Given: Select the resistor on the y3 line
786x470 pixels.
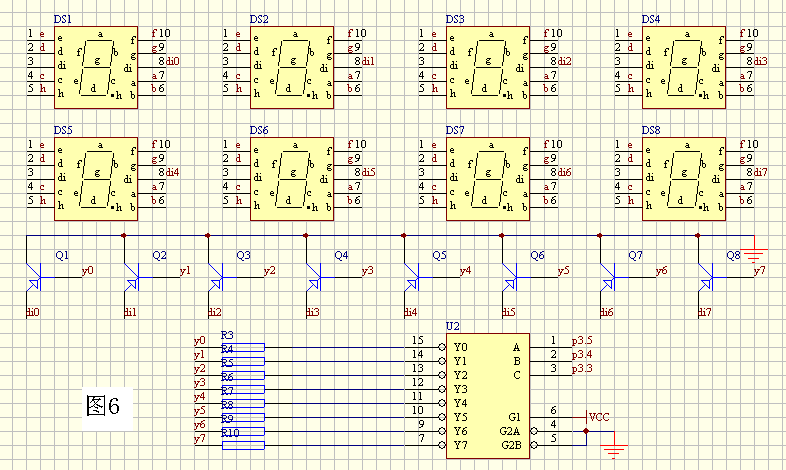Looking at the screenshot, I should pos(243,389).
